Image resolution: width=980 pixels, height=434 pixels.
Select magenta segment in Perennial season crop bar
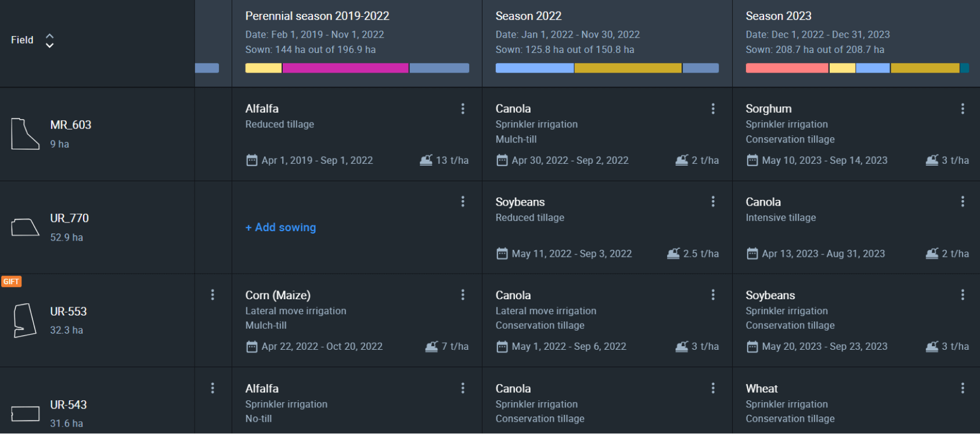click(x=345, y=68)
